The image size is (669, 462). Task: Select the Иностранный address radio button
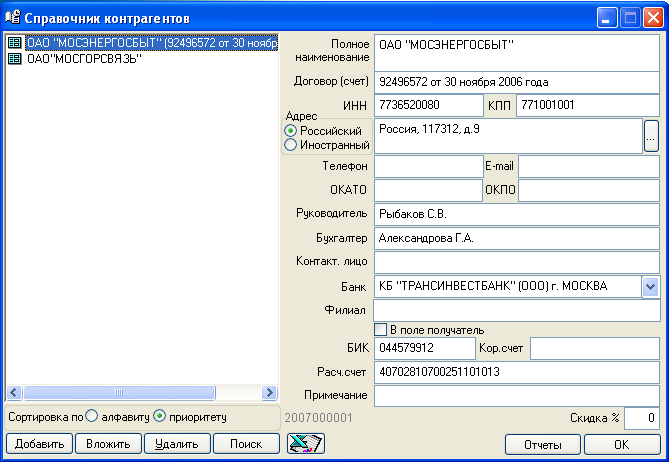click(291, 145)
